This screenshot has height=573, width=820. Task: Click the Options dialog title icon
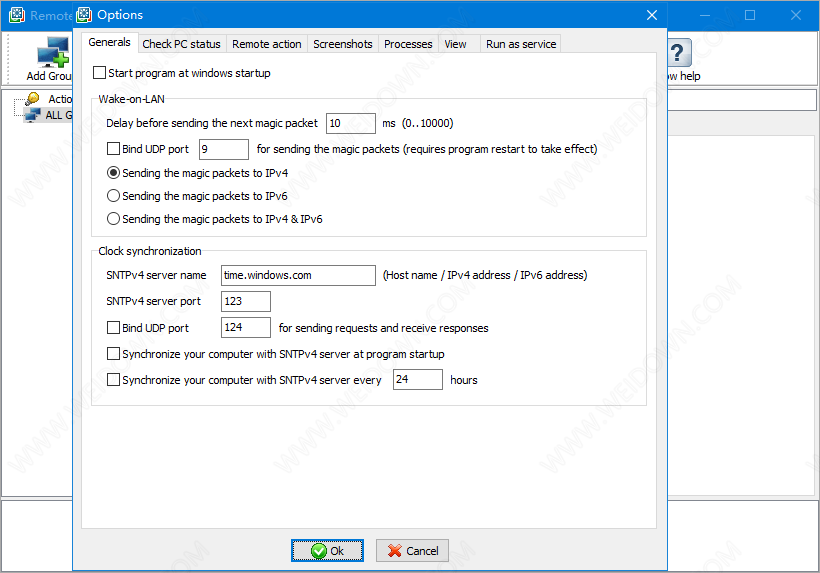click(x=84, y=15)
